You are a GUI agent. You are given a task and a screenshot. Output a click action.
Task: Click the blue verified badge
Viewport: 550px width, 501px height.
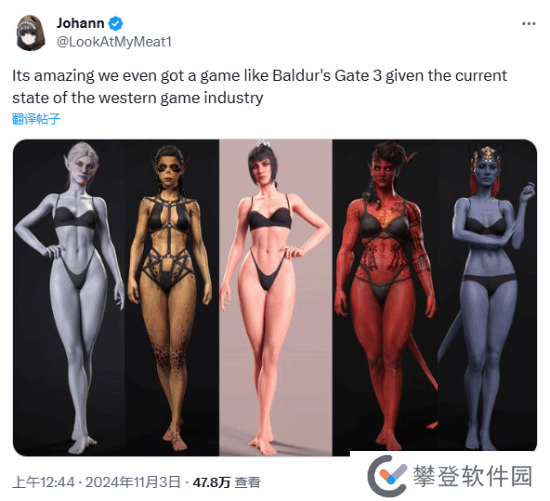[x=116, y=24]
